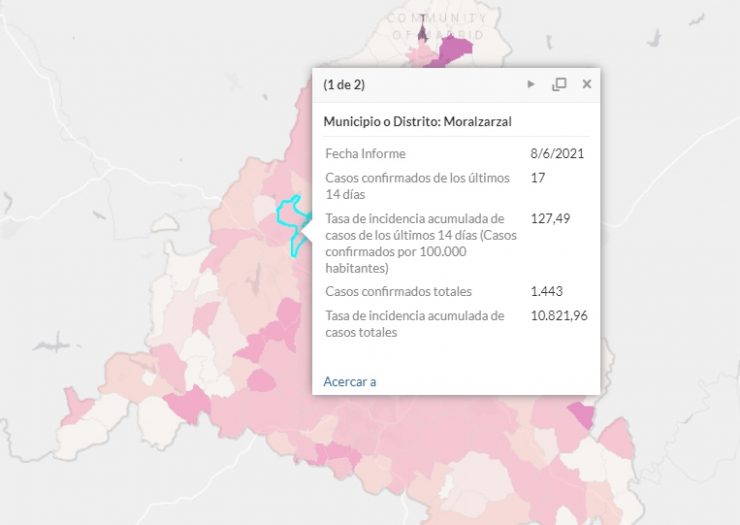
Task: Show the next feature with the arrow
Action: pos(531,84)
